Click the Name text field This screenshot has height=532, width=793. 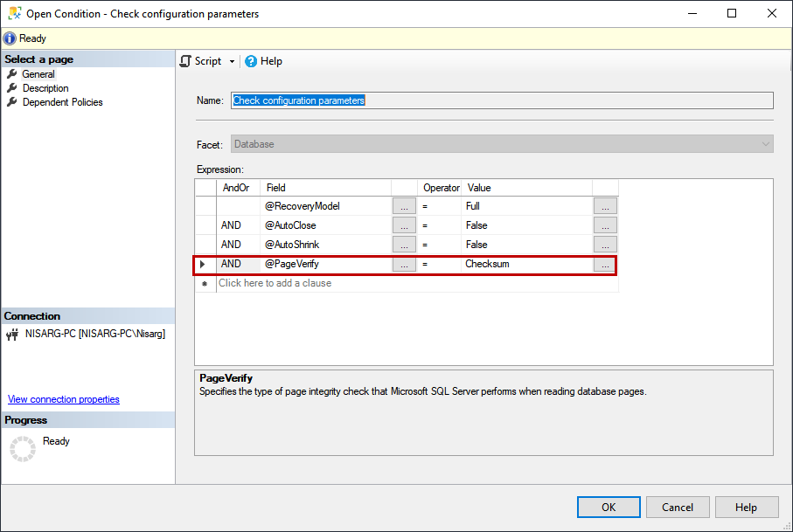[x=502, y=100]
